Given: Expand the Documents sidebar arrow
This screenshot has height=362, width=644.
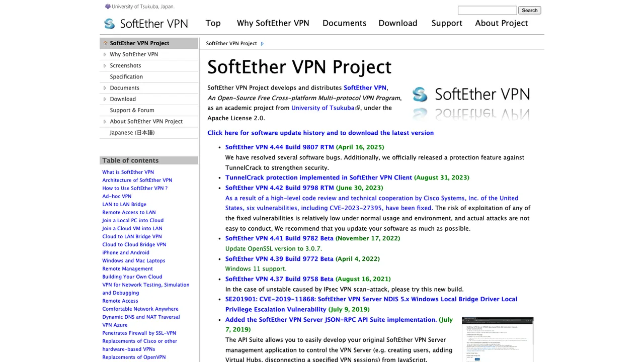Looking at the screenshot, I should click(105, 88).
